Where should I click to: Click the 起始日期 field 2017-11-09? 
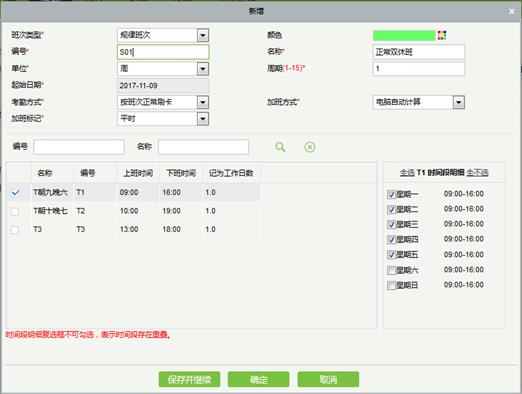click(x=163, y=85)
